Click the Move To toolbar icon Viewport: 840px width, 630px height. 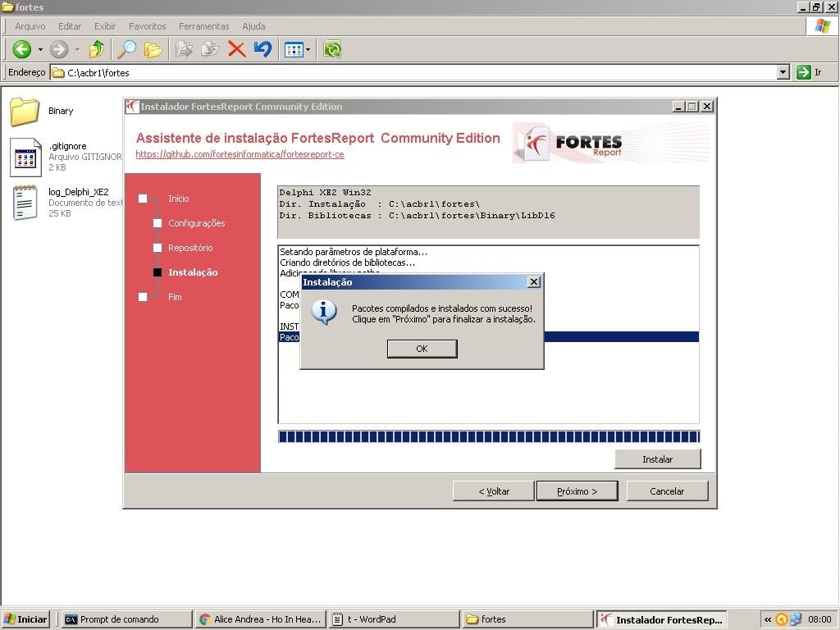click(184, 49)
